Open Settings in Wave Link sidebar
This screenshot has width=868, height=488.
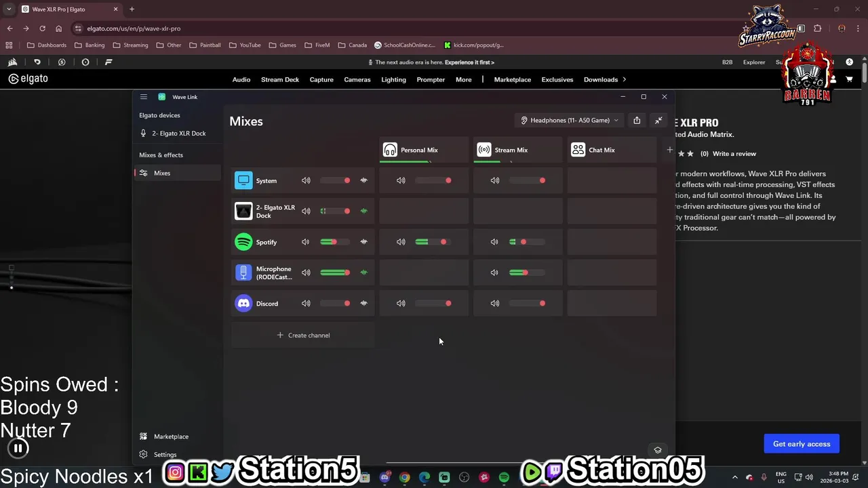pyautogui.click(x=165, y=455)
